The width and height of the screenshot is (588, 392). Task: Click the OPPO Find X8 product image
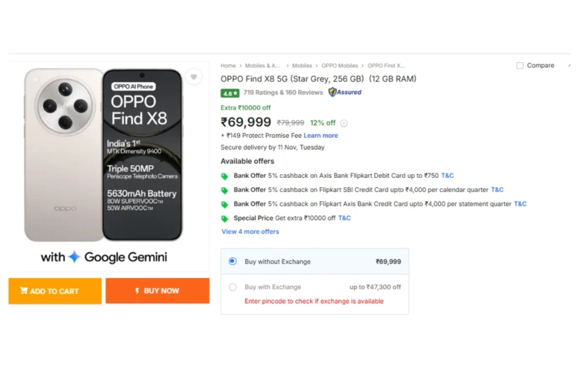coord(103,155)
